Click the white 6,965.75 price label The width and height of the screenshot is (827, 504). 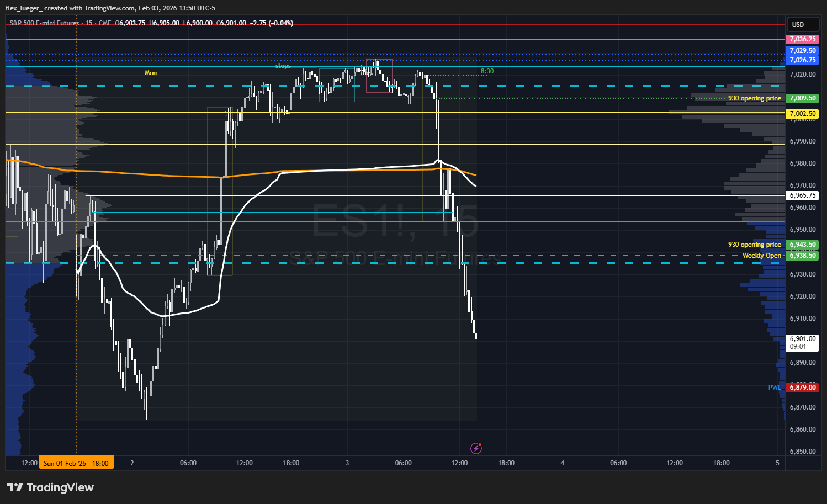pyautogui.click(x=802, y=195)
